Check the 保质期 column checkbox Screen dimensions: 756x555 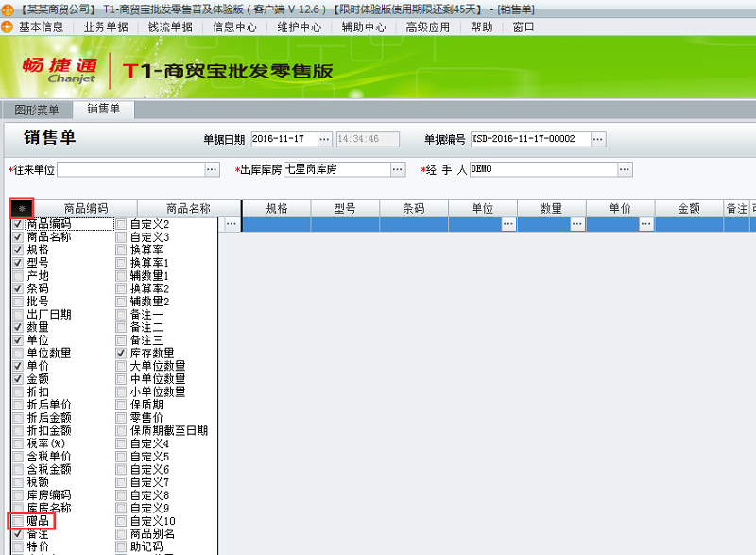click(121, 405)
